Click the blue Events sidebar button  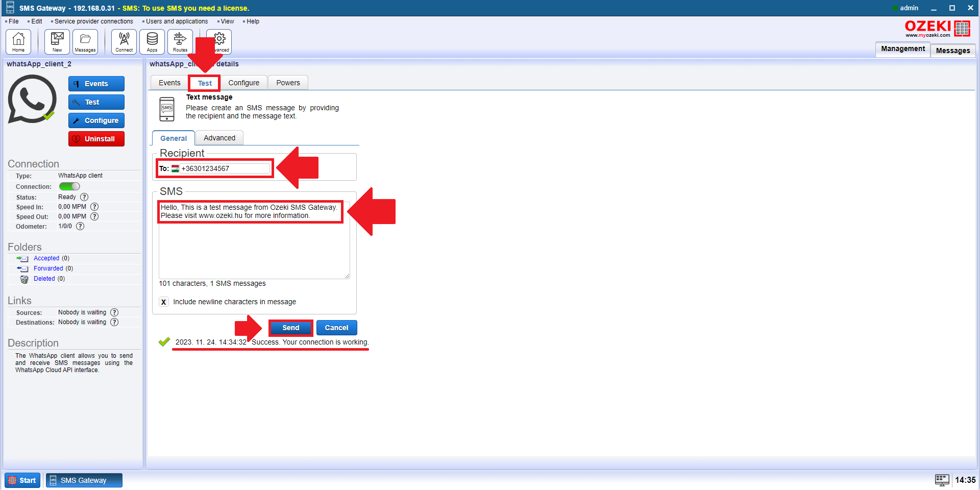[96, 84]
